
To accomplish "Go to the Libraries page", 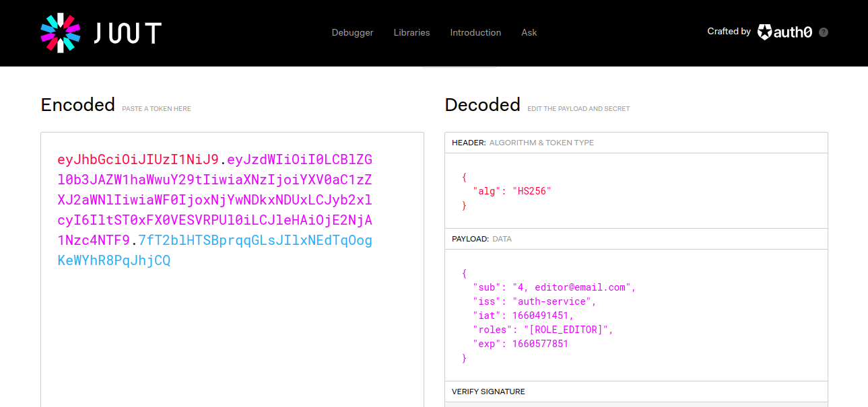I will click(x=411, y=32).
